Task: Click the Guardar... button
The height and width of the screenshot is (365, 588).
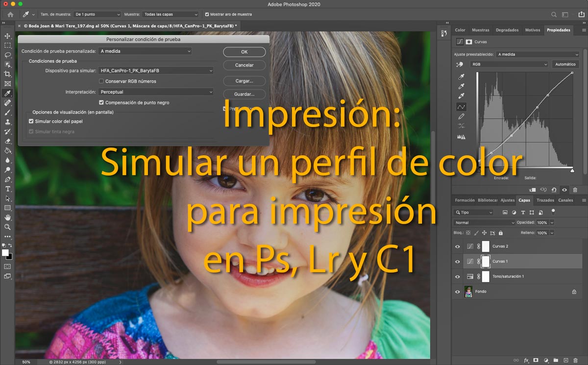Action: pyautogui.click(x=244, y=94)
